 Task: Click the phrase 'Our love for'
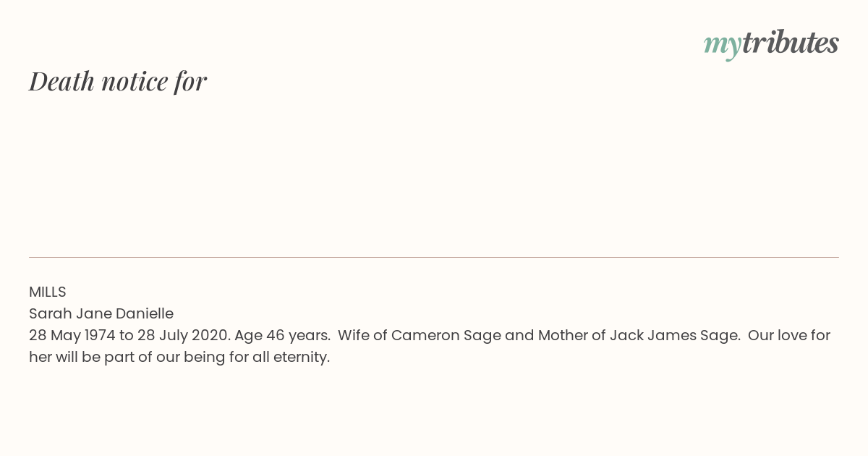click(x=789, y=335)
